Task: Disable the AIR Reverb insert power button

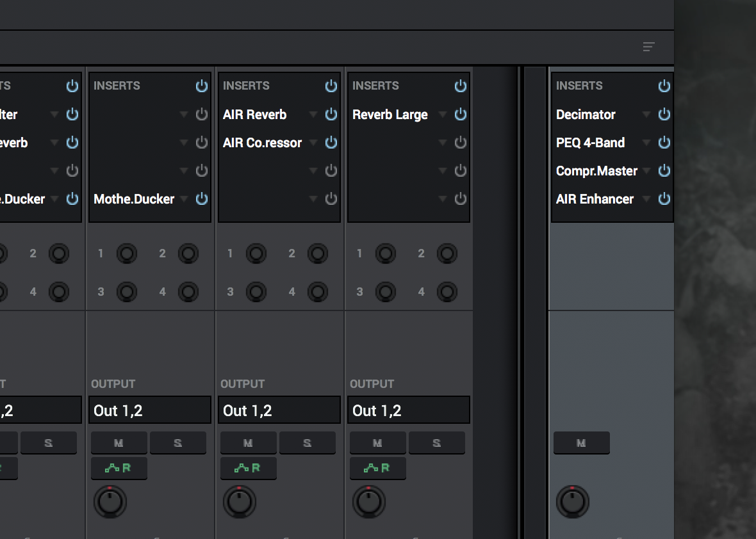Action: click(x=331, y=115)
